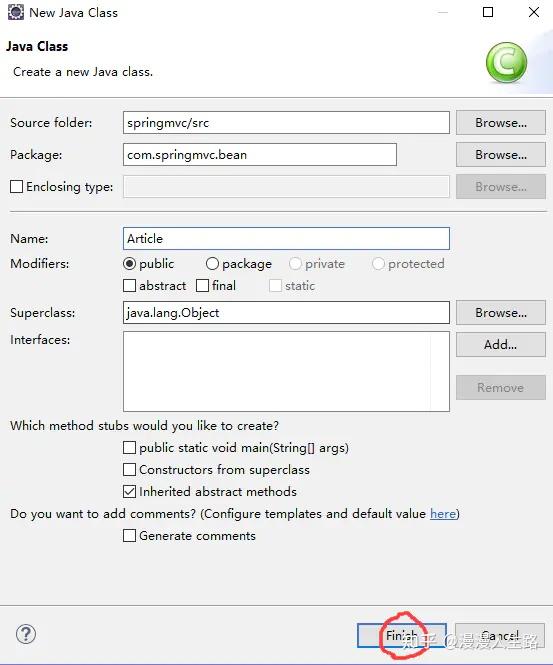Viewport: 553px width, 665px height.
Task: Check the final modifier checkbox
Action: click(202, 285)
